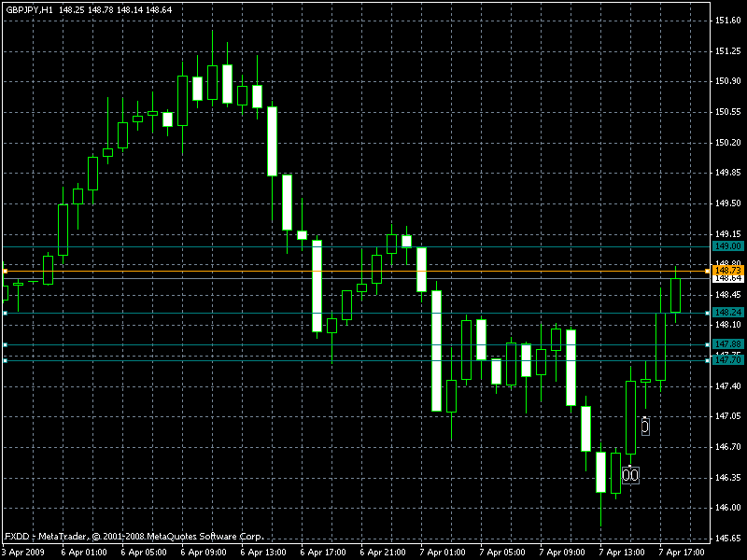
Task: Click the 146.70 price scale label
Action: click(728, 447)
